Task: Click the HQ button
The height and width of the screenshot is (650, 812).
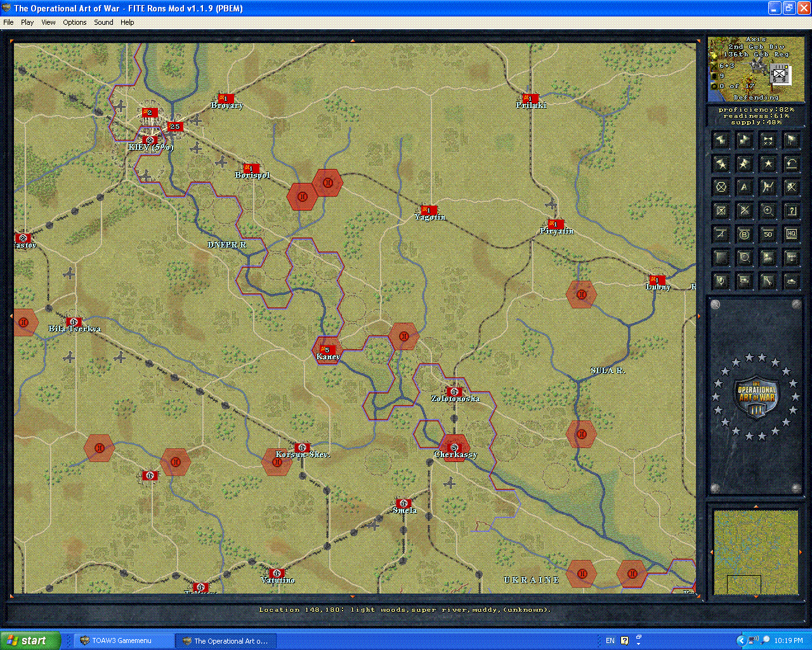Action: (x=791, y=234)
